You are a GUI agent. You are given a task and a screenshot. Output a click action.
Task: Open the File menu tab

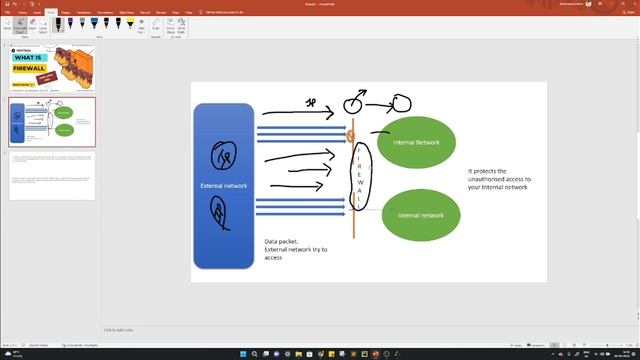point(8,13)
